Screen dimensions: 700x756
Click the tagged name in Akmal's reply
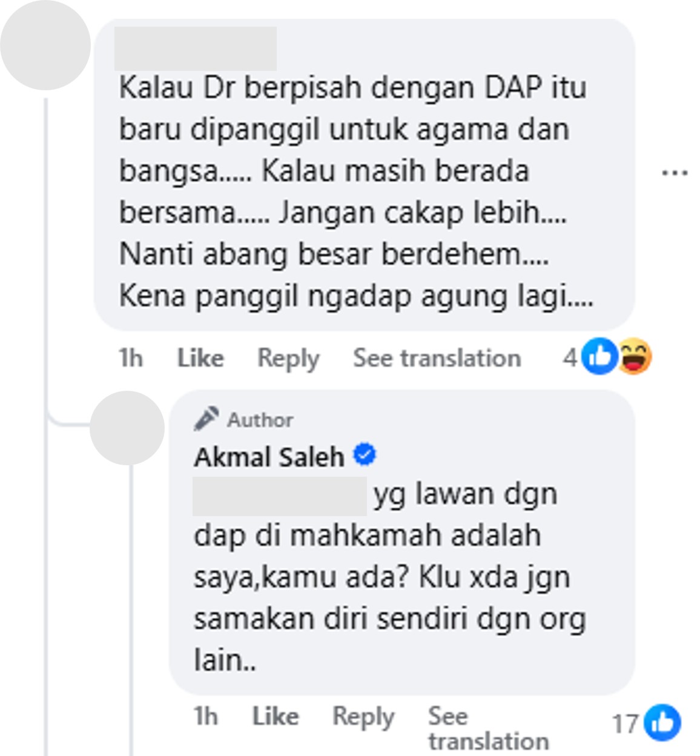tap(279, 496)
